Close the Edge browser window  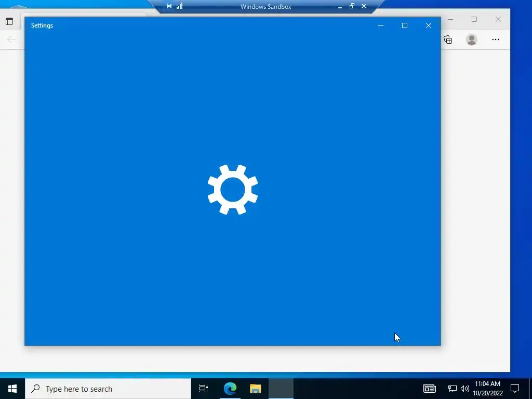498,19
